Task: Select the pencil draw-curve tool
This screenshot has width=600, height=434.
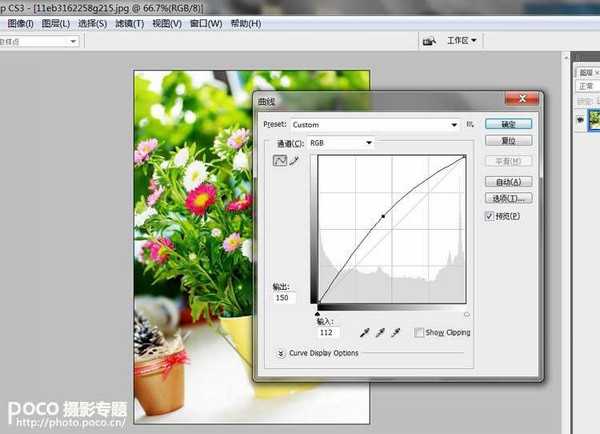Action: coord(294,161)
